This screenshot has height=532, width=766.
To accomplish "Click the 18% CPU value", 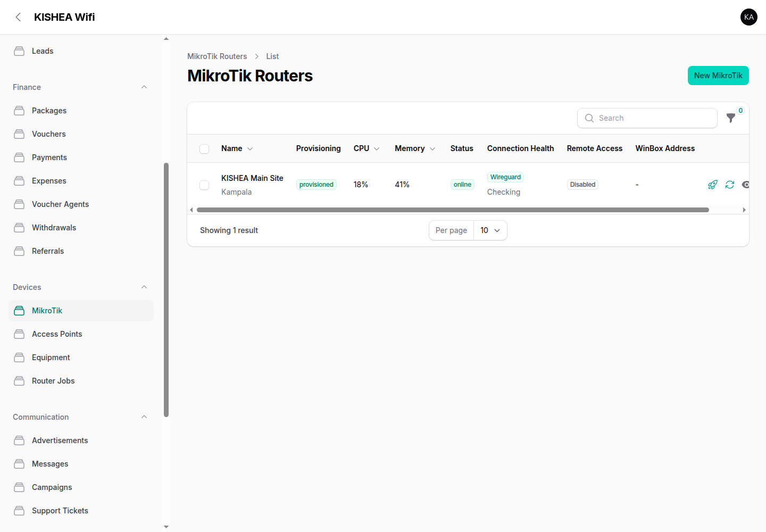I will tap(361, 185).
